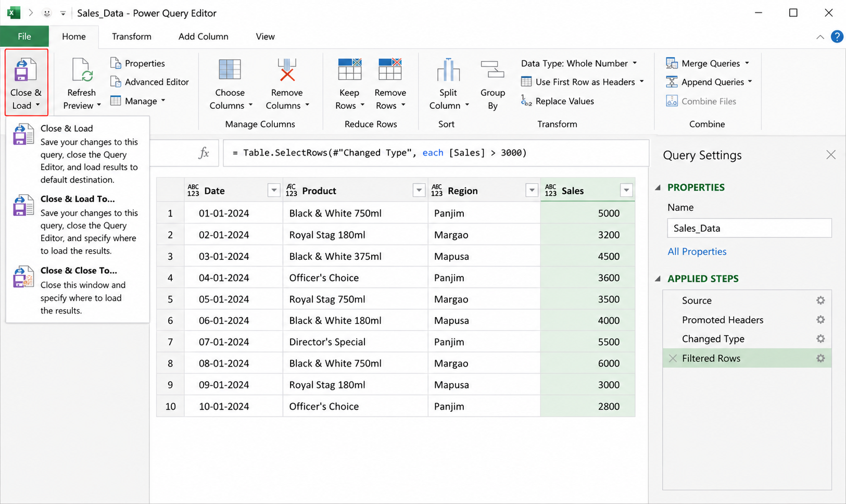This screenshot has width=846, height=504.
Task: Click the table corner select-all cell
Action: [x=170, y=190]
